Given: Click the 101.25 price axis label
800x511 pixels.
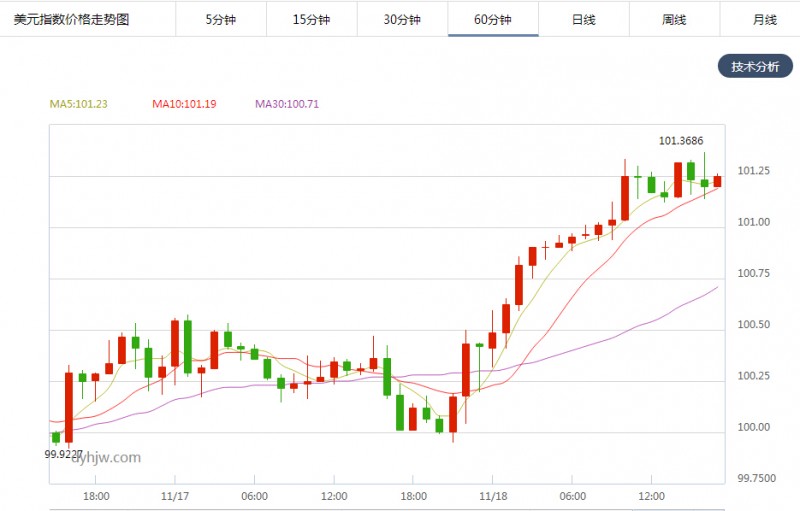Looking at the screenshot, I should coord(754,171).
